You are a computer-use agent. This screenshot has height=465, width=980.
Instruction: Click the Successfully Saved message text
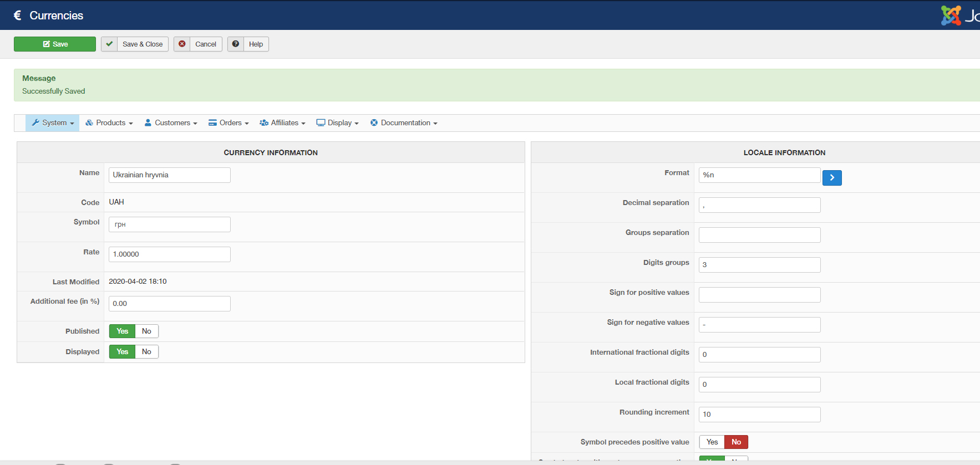click(x=54, y=91)
